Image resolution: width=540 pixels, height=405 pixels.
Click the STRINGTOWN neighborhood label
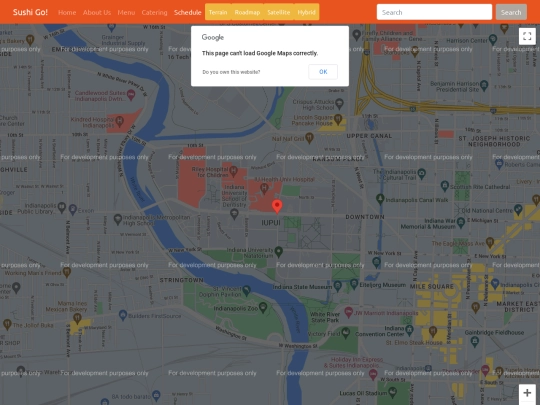point(181,280)
